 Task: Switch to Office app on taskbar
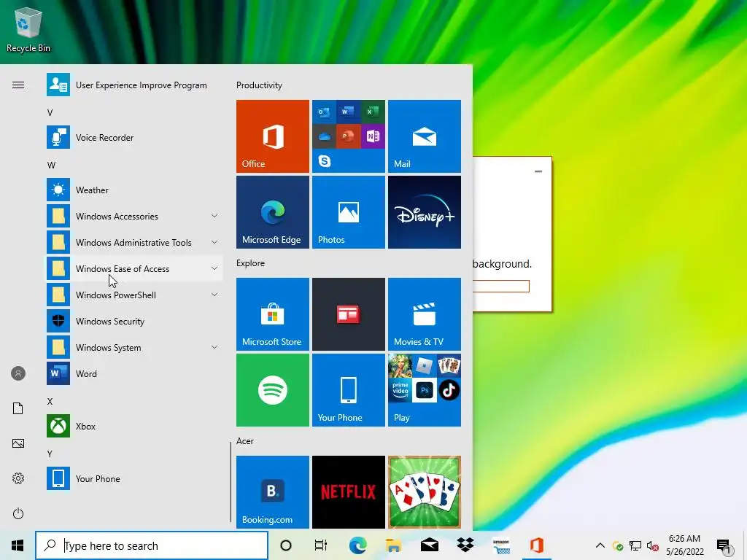[537, 545]
